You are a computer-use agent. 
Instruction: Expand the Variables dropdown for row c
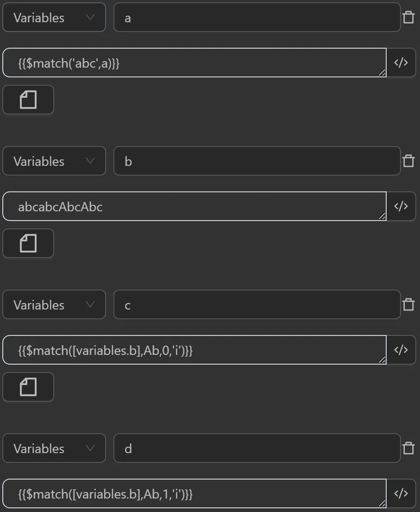tap(54, 305)
